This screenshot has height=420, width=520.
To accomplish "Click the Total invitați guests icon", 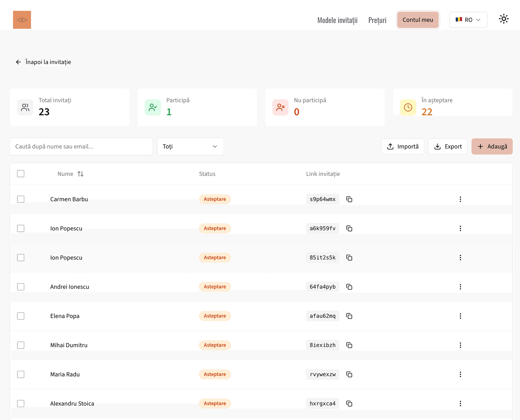I will coord(25,107).
